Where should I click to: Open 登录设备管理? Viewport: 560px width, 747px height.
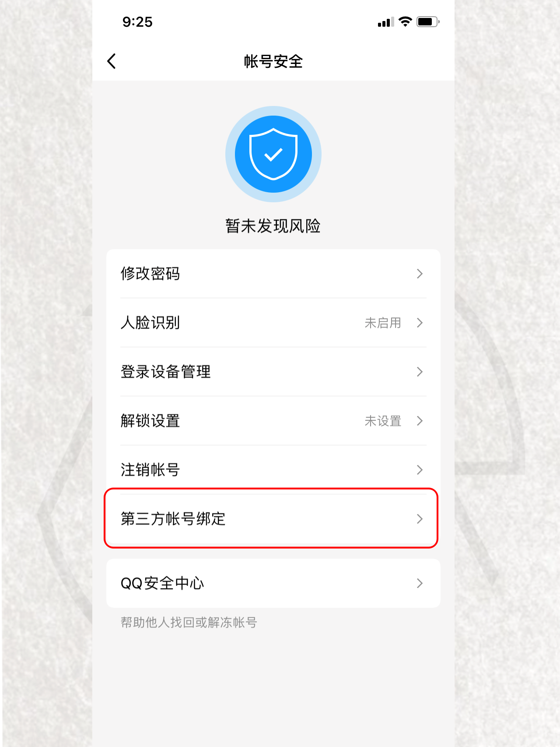(273, 372)
